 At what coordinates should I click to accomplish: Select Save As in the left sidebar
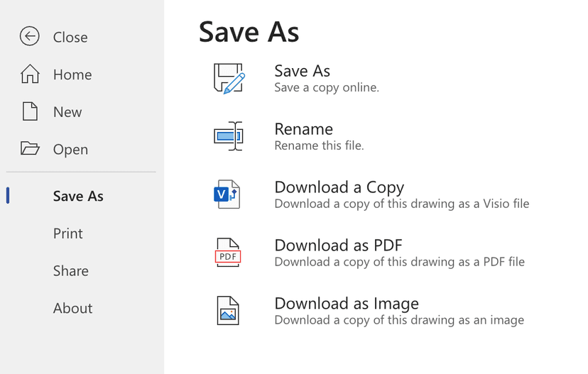coord(78,196)
